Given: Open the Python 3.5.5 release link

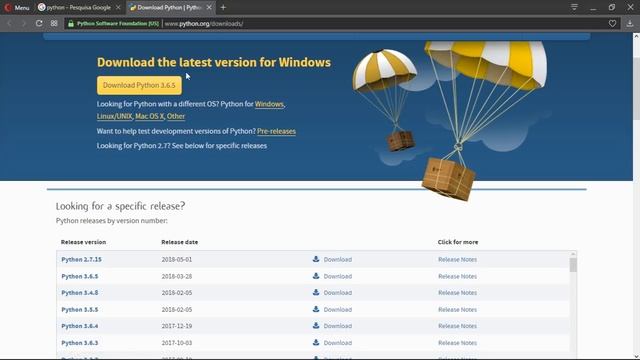Looking at the screenshot, I should point(80,309).
